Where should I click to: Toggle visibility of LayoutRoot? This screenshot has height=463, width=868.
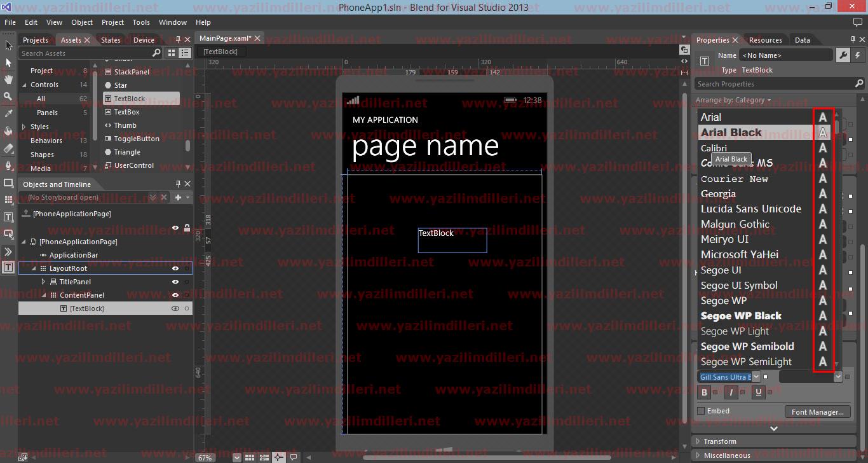click(x=175, y=268)
